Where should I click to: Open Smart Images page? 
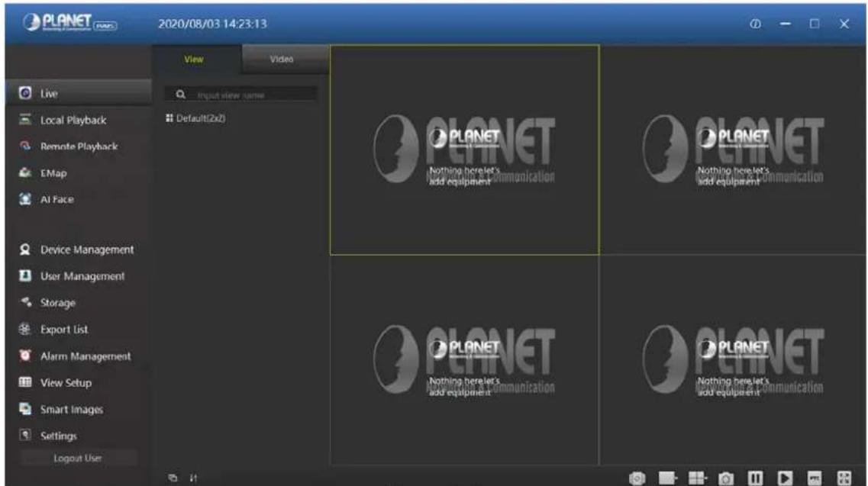72,409
